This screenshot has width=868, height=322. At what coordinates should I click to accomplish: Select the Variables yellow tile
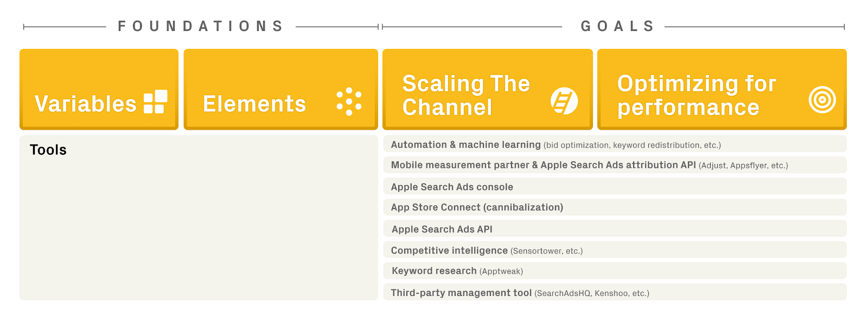pyautogui.click(x=99, y=89)
